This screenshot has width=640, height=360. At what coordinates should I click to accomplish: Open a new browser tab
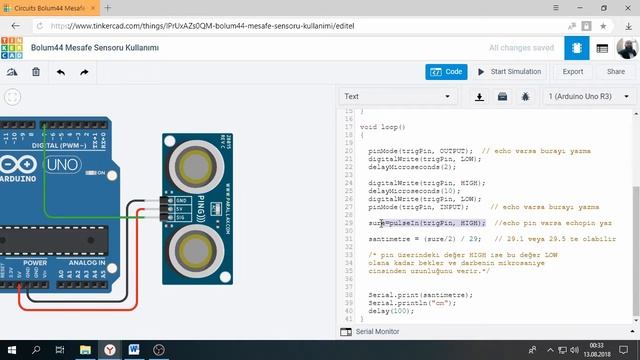(108, 8)
